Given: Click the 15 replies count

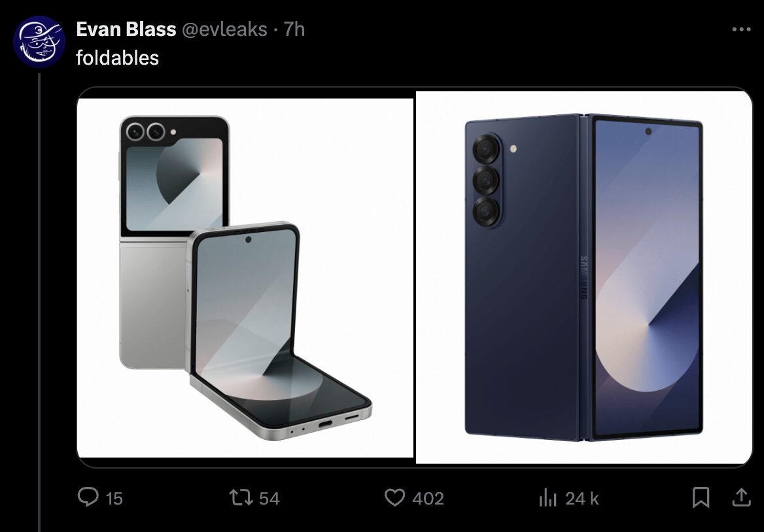Looking at the screenshot, I should click(114, 499).
